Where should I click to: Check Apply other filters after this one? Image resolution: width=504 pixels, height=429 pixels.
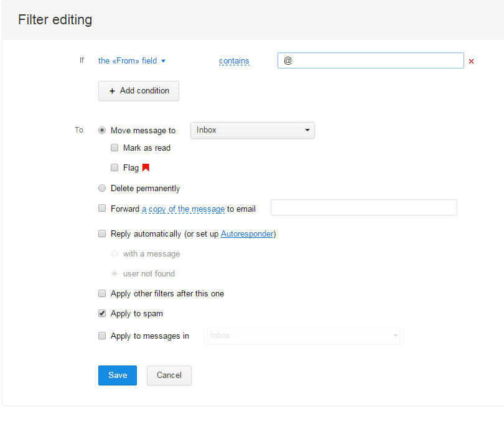[x=102, y=293]
